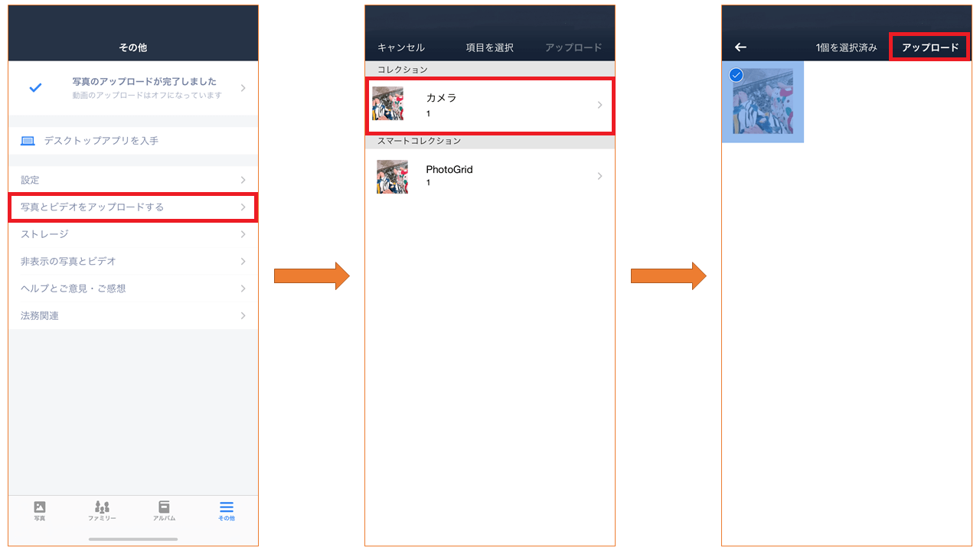Select the その他 hamburger menu icon

[227, 507]
